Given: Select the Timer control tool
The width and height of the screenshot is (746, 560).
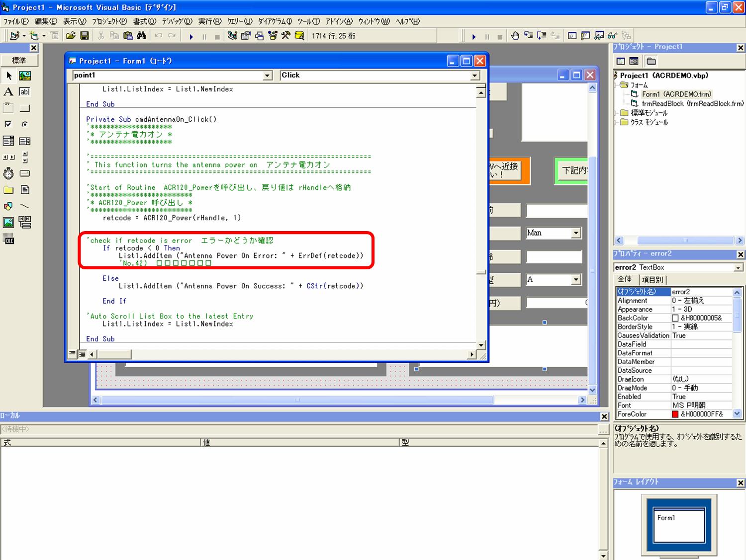Looking at the screenshot, I should 8,173.
